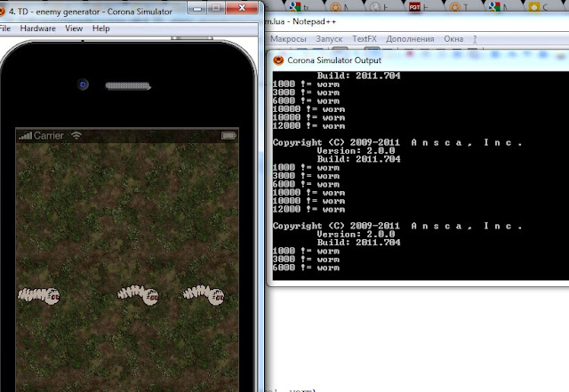Click the Corona Simulator Output title text
The width and height of the screenshot is (569, 392).
334,60
